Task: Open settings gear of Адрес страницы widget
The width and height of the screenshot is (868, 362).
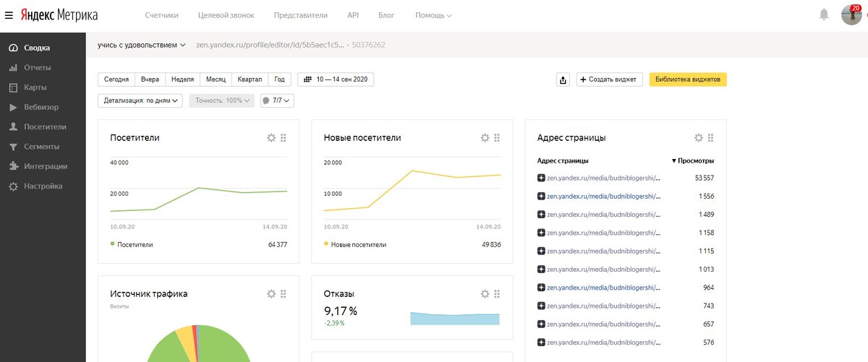Action: (x=699, y=138)
